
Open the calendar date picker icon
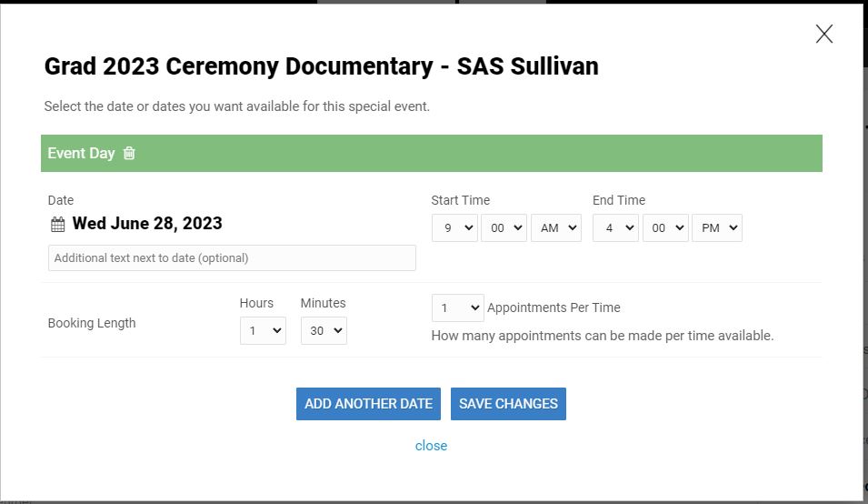[57, 225]
